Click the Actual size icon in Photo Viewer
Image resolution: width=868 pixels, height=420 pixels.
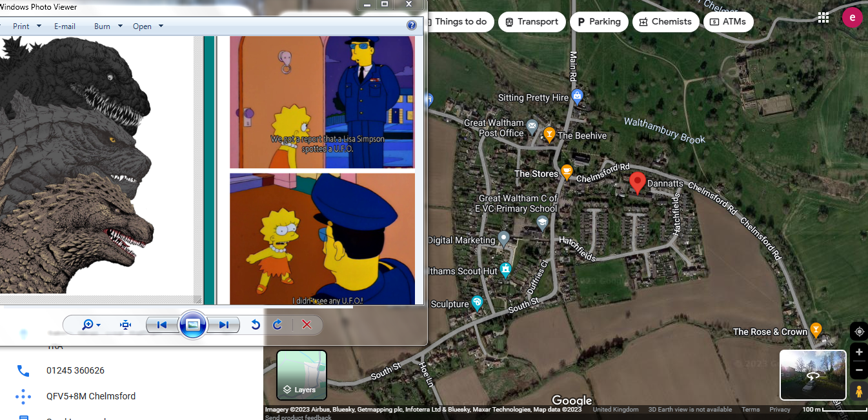point(125,325)
